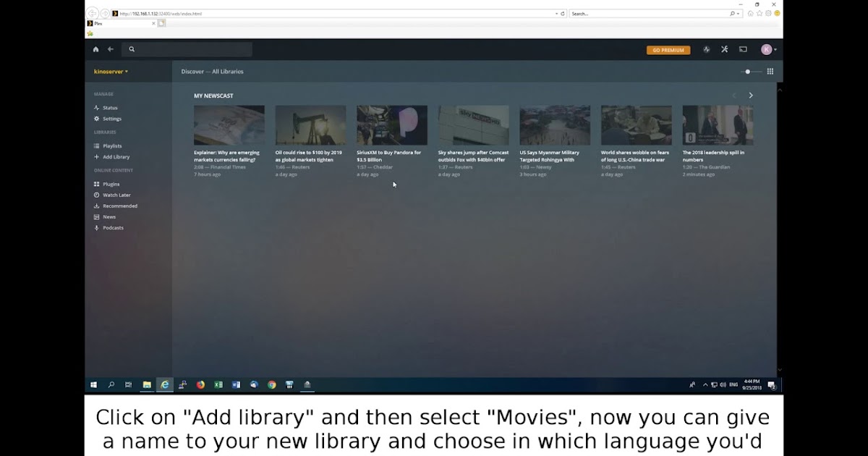The image size is (868, 456).
Task: Open SiriusXM to Buy Pandora thumbnail
Action: [392, 125]
